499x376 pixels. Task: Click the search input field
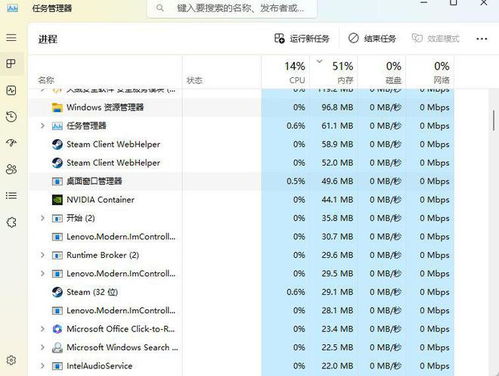(x=232, y=8)
